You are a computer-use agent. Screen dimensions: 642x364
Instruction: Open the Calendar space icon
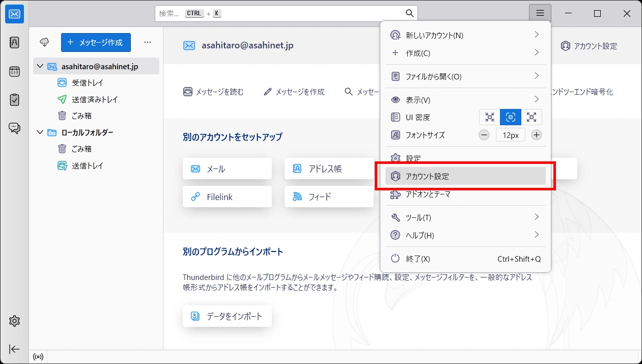pos(14,71)
